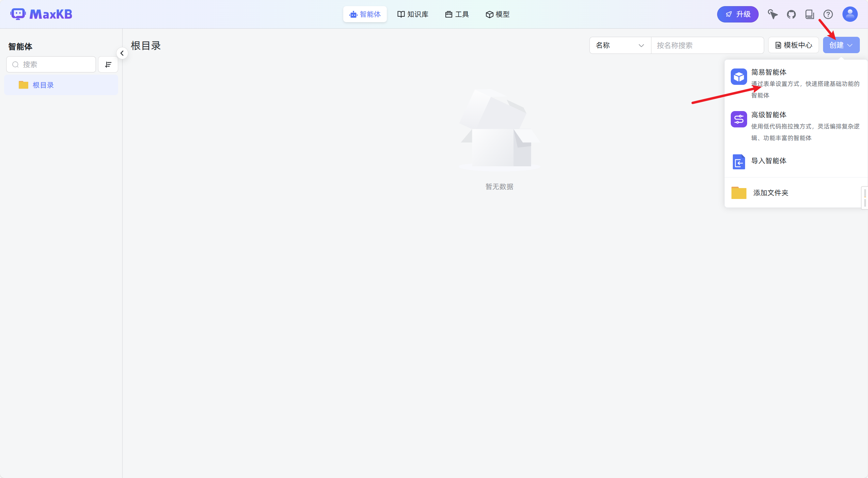Collapse the left sidebar panel
This screenshot has width=868, height=478.
point(122,53)
